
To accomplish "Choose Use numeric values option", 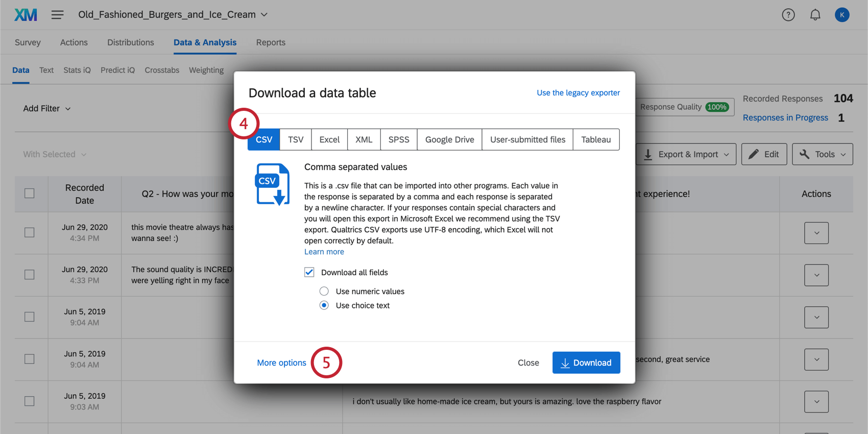I will 324,291.
